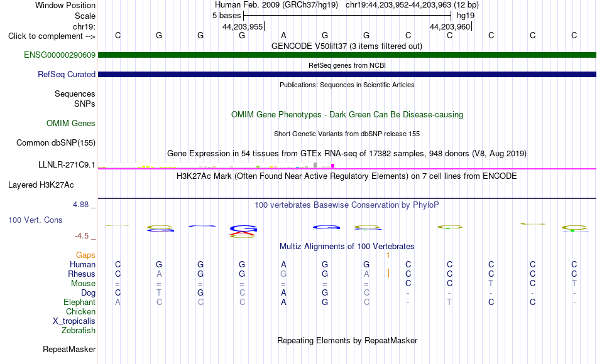Click the 44,203,960 position marker
Viewport: 597px width, 364px height.
pos(450,26)
